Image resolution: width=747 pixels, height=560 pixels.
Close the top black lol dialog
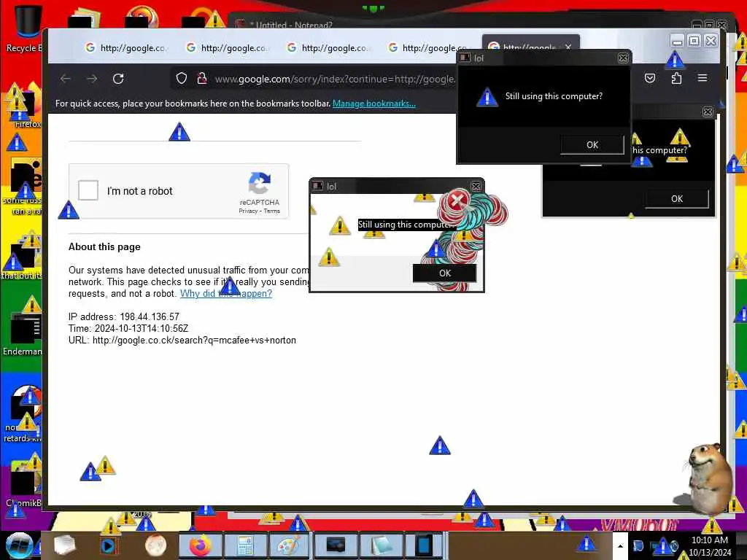(x=623, y=58)
